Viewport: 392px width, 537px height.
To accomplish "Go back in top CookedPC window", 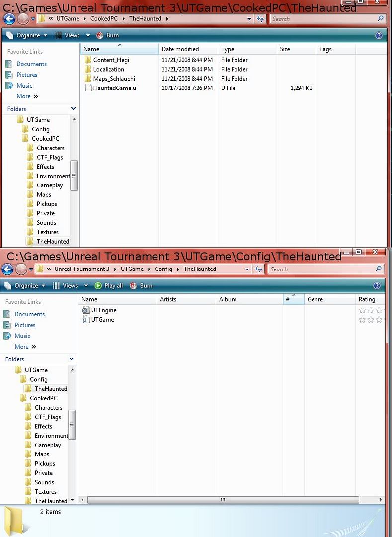I will (9, 19).
